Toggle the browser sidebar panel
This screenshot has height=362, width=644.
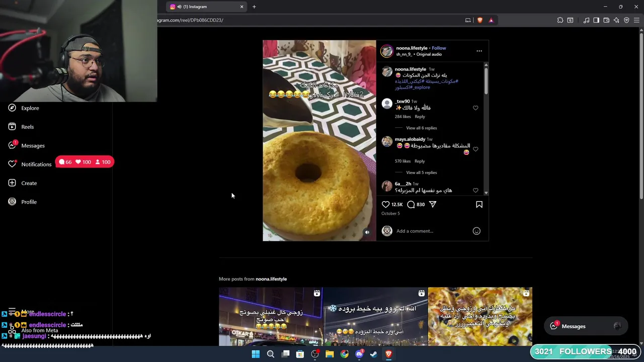click(x=596, y=20)
